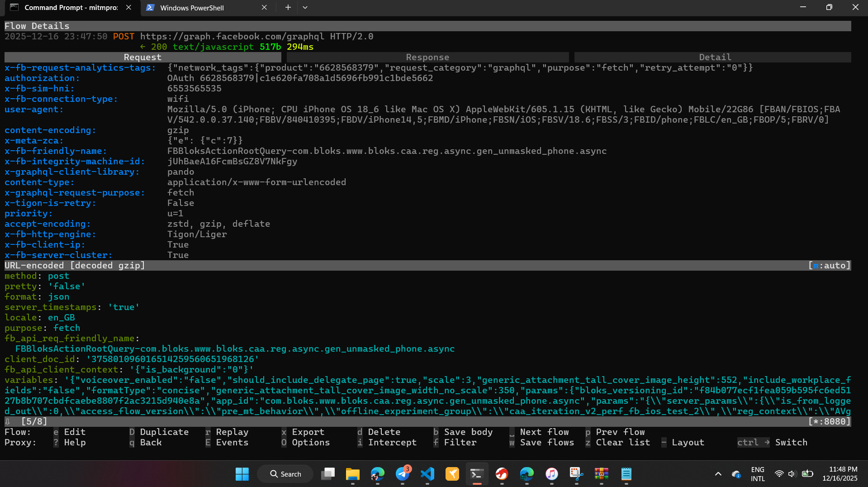Click the Help shortcut in Proxy row
Image resolution: width=868 pixels, height=487 pixels.
pyautogui.click(x=70, y=442)
